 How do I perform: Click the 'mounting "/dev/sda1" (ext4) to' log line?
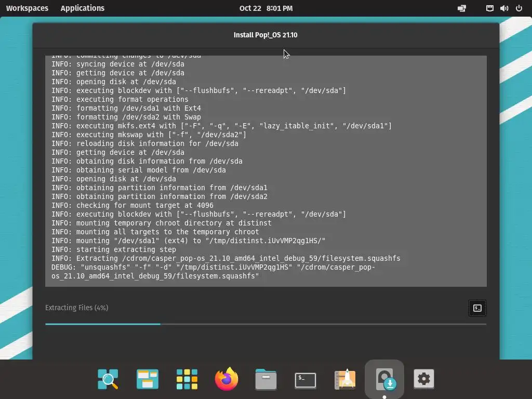click(188, 241)
